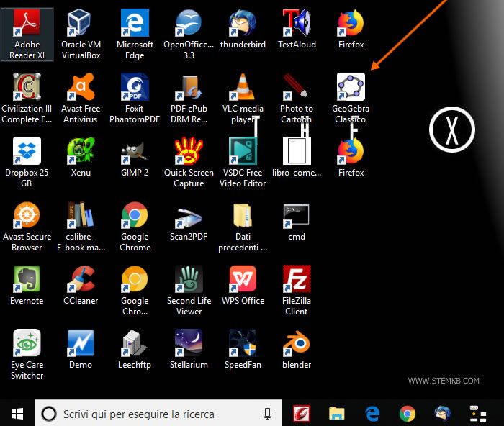The height and width of the screenshot is (426, 504).
Task: Click the rightmost taskbar app icon
Action: (478, 414)
